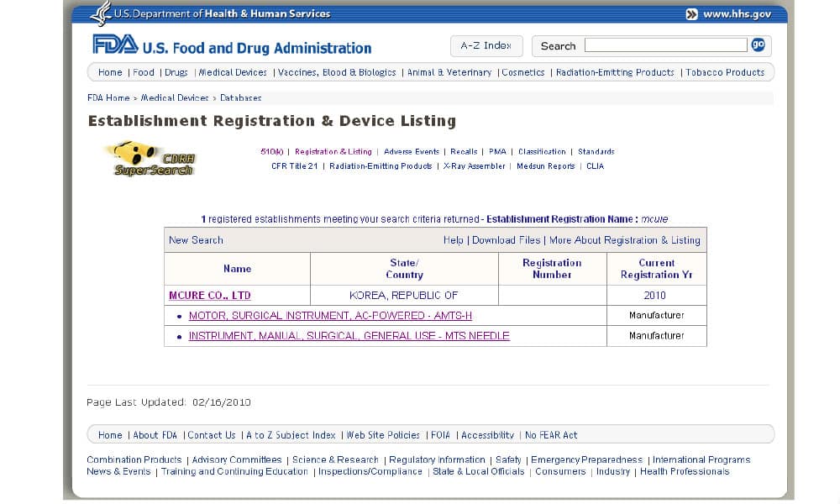Open the X-Ray Assembler link

click(x=475, y=166)
